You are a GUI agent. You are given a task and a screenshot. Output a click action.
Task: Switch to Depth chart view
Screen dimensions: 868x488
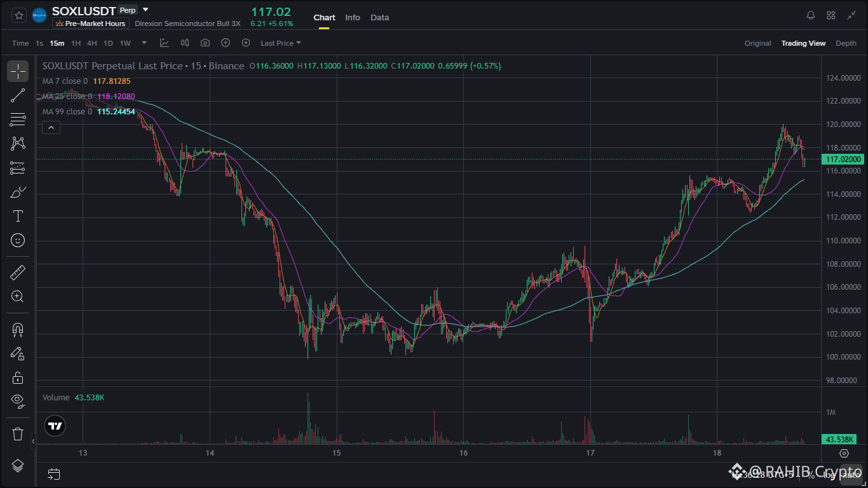[x=846, y=43]
